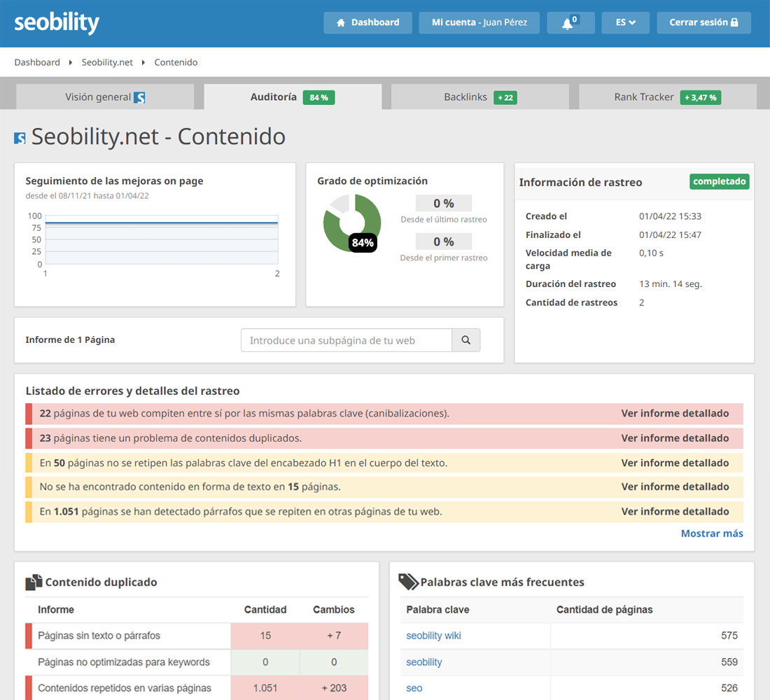Click the + 3,47 % Rank Tracker badge
This screenshot has height=700, width=770.
coord(700,98)
